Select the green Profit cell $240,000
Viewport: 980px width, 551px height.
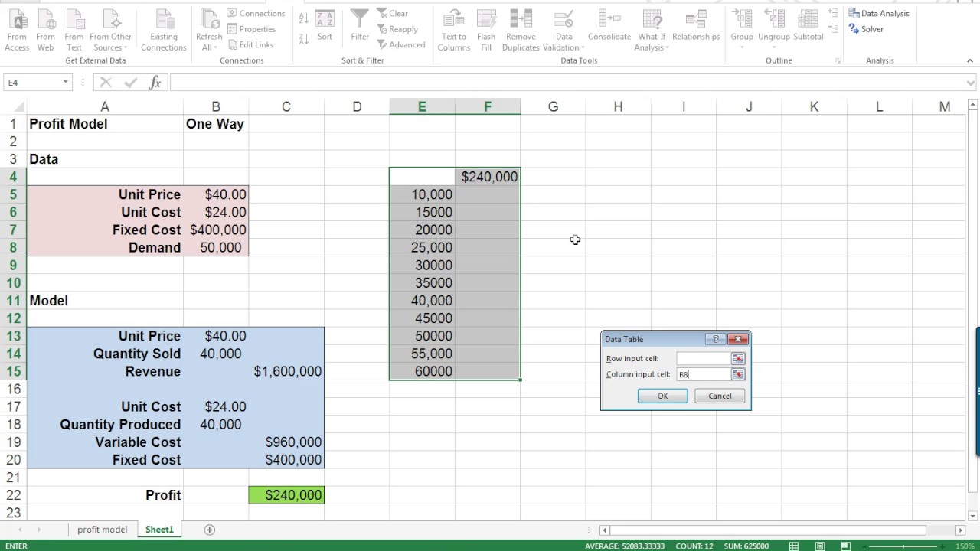(286, 495)
